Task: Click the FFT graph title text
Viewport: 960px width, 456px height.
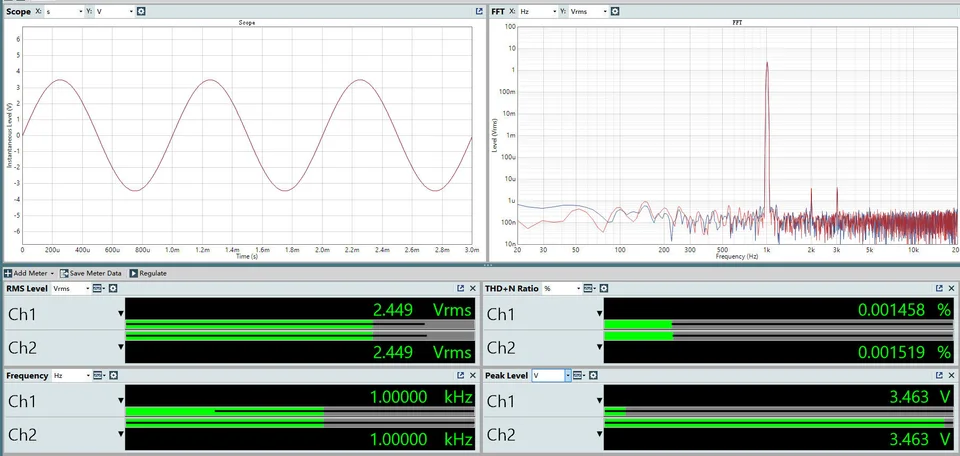Action: [738, 23]
